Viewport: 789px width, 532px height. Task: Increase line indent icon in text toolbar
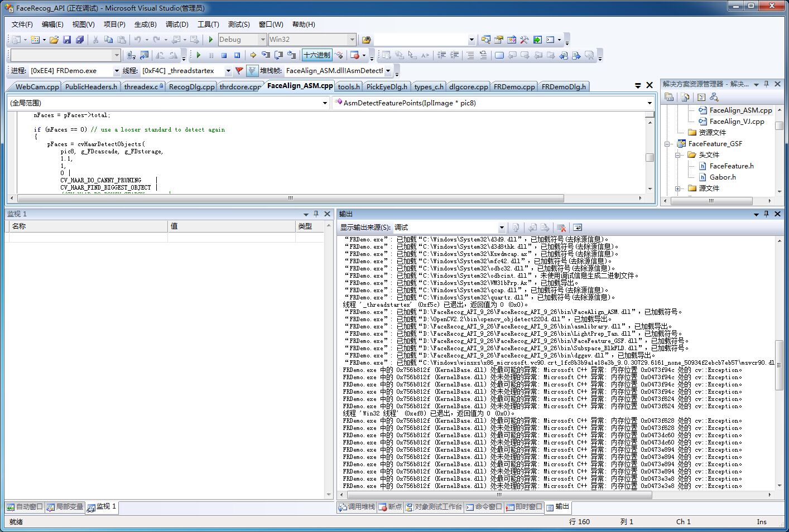(x=455, y=55)
